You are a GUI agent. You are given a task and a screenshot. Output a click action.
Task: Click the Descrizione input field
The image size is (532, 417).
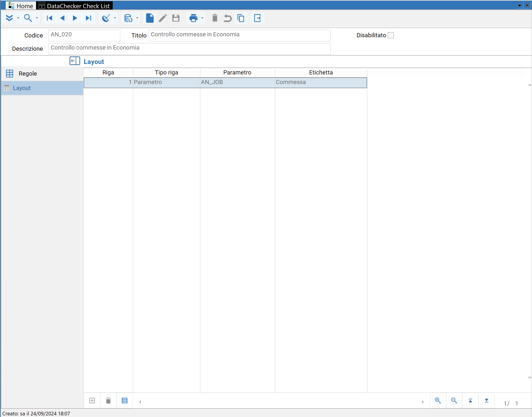(x=189, y=49)
